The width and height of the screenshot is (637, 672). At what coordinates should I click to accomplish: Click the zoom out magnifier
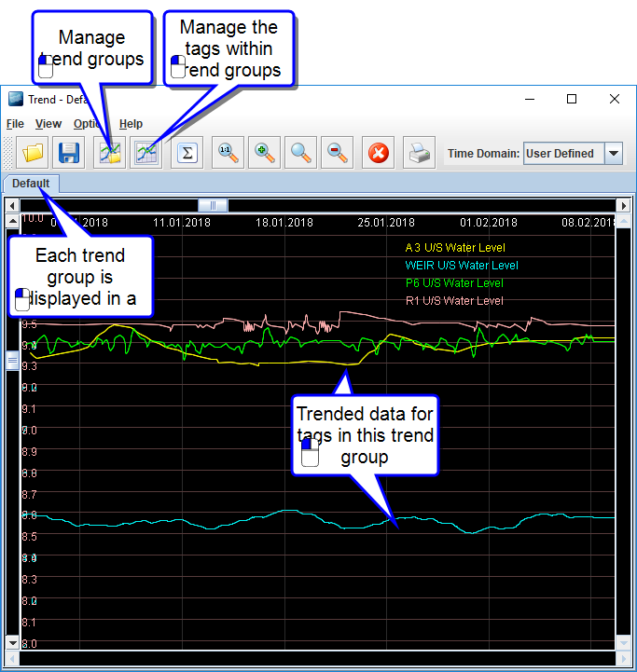pos(337,153)
